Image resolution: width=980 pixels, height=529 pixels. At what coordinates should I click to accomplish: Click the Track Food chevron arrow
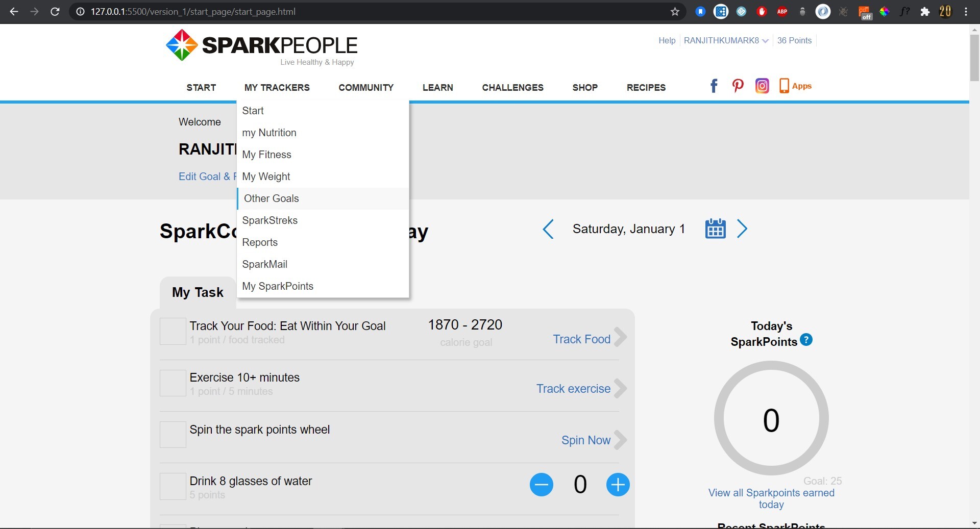coord(621,337)
